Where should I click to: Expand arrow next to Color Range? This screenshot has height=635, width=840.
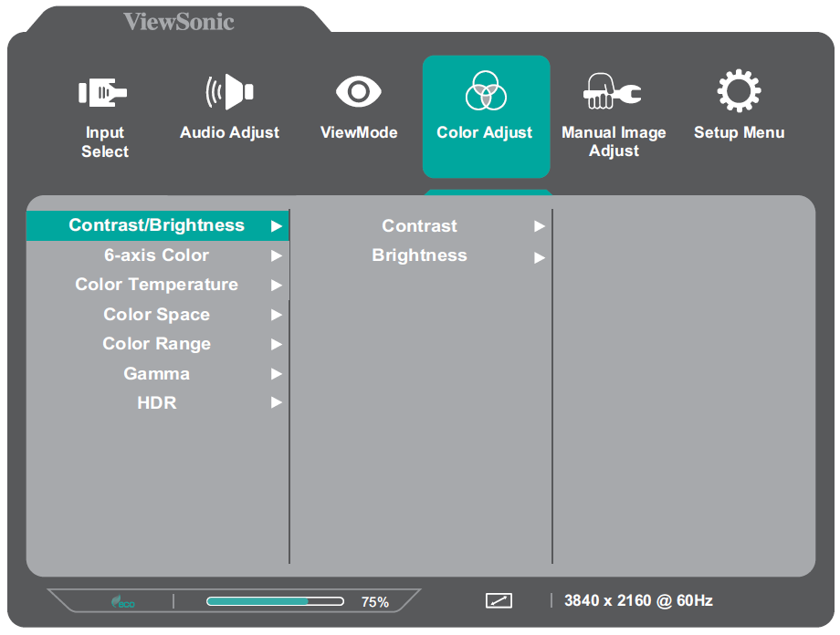point(277,344)
